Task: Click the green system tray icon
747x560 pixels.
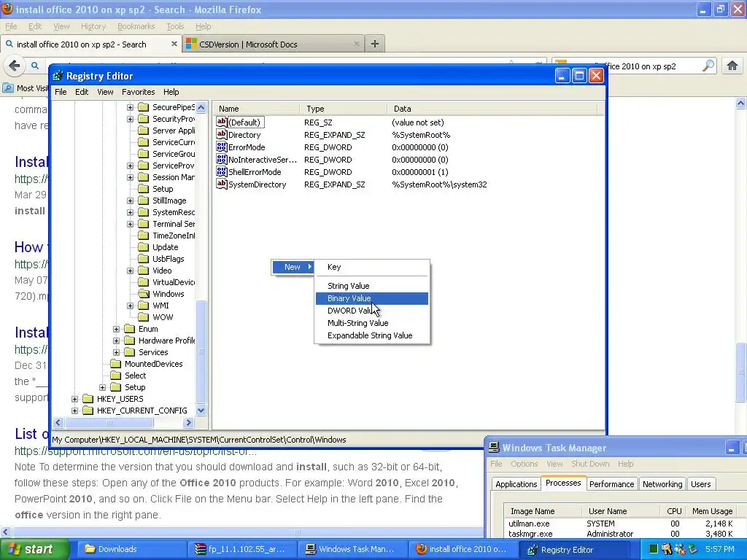Action: point(654,549)
